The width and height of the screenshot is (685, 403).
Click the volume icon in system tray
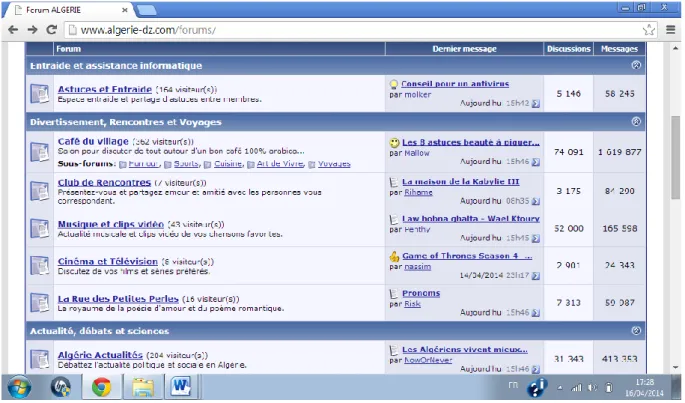click(592, 388)
